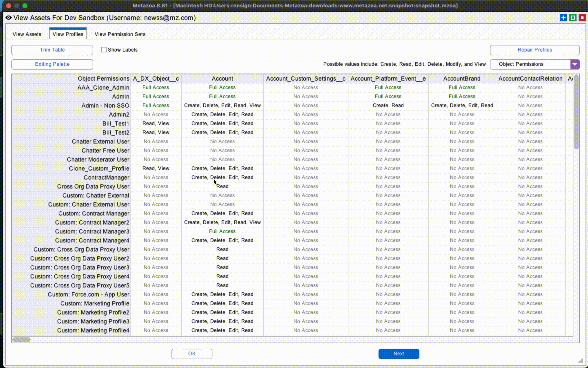The height and width of the screenshot is (368, 588).
Task: Select the Custom: Contract Manager3 row name
Action: click(x=92, y=232)
